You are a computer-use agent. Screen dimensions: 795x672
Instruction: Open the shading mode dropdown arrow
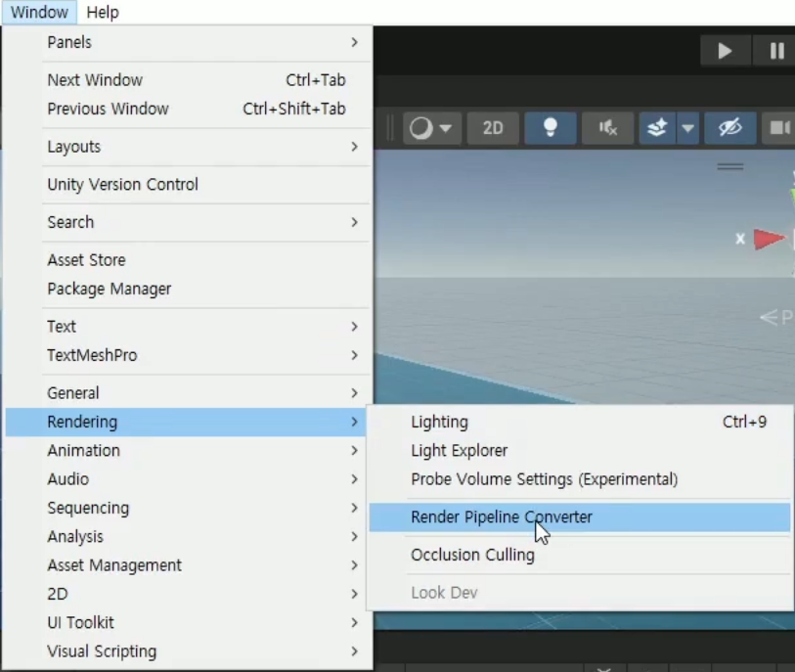(x=446, y=128)
